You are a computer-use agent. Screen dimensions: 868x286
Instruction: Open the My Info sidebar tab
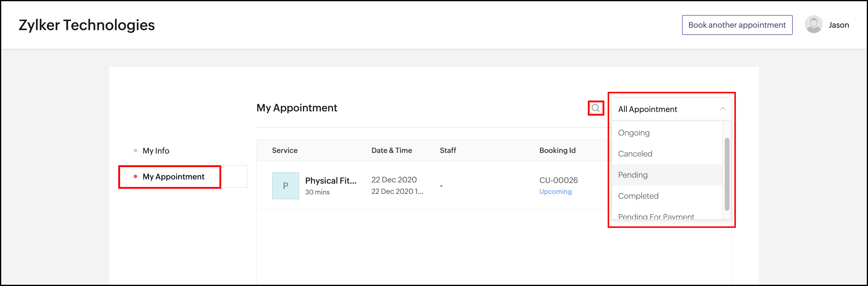[x=156, y=151]
